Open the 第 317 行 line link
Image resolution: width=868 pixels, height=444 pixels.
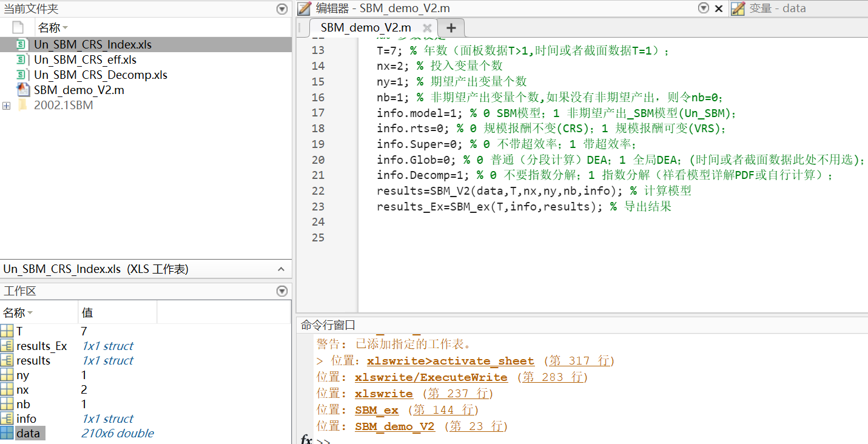[579, 361]
